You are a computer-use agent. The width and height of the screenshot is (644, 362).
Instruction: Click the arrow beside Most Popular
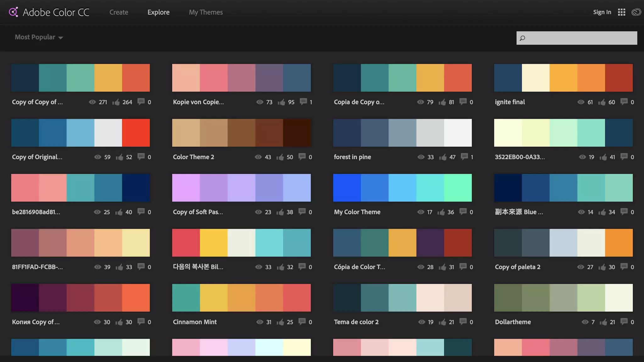point(61,38)
